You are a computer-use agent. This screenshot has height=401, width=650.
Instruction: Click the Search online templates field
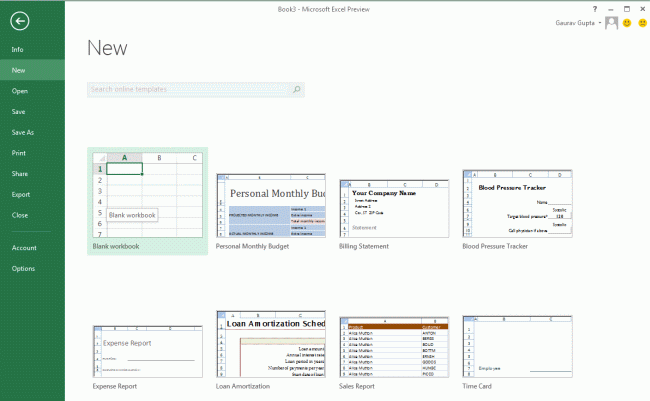point(196,90)
